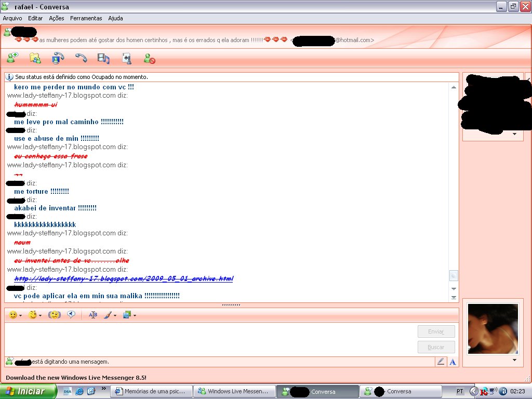Launch the games playing-card icon

pyautogui.click(x=127, y=58)
